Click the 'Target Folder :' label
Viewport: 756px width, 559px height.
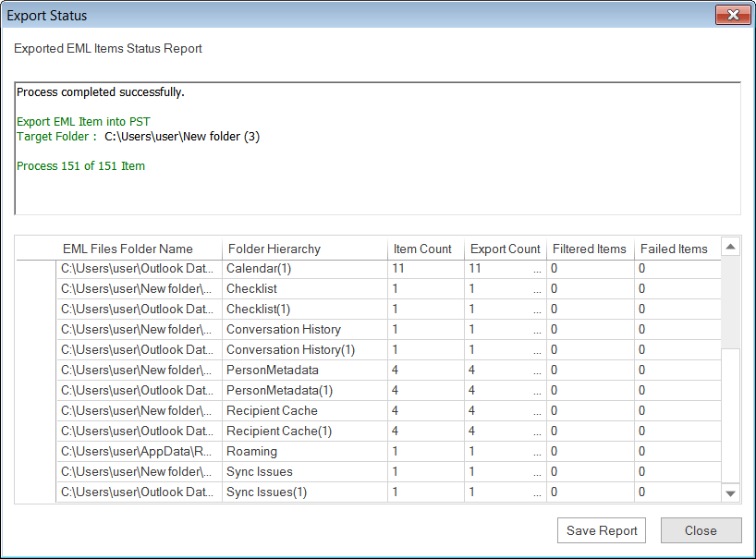tap(57, 137)
